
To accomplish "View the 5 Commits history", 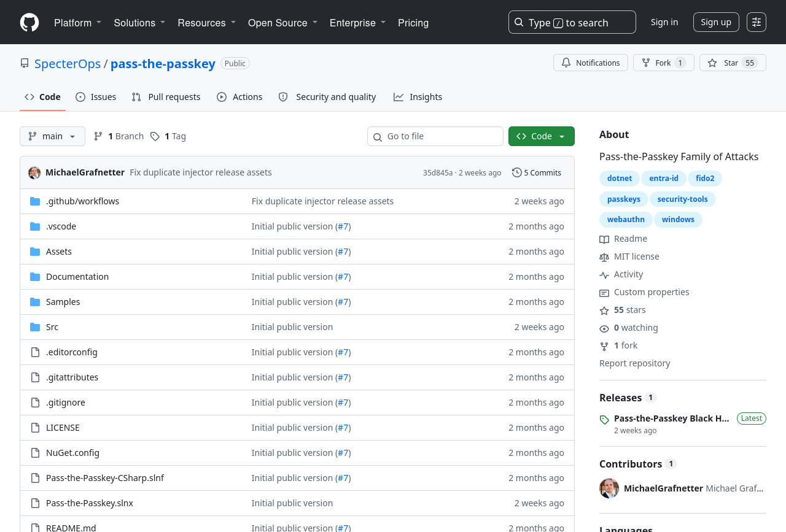I will coord(537,172).
